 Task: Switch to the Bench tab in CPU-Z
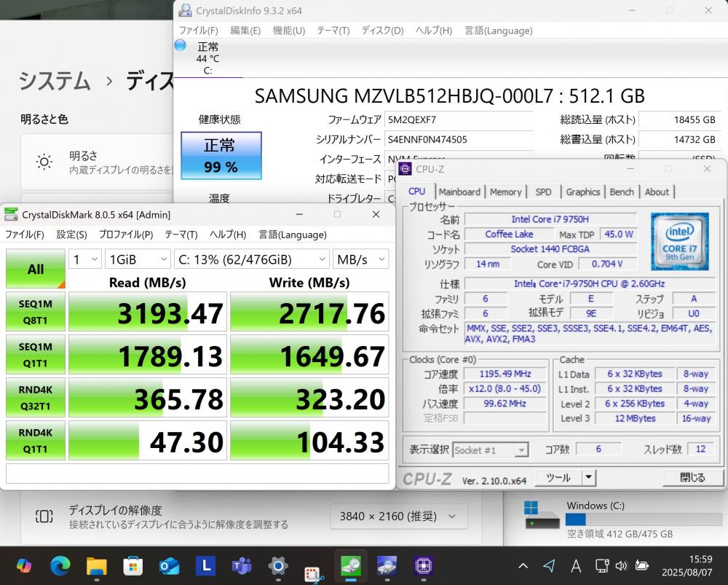click(621, 192)
